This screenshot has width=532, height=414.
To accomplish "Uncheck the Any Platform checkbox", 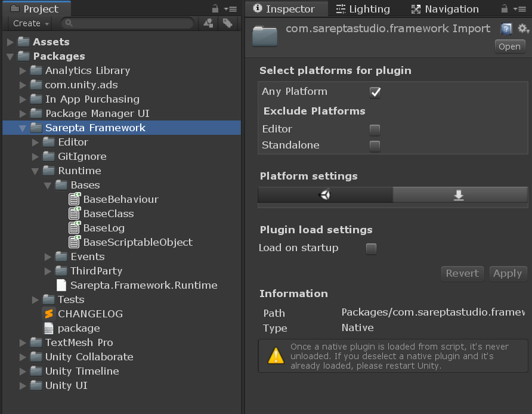I will click(375, 92).
